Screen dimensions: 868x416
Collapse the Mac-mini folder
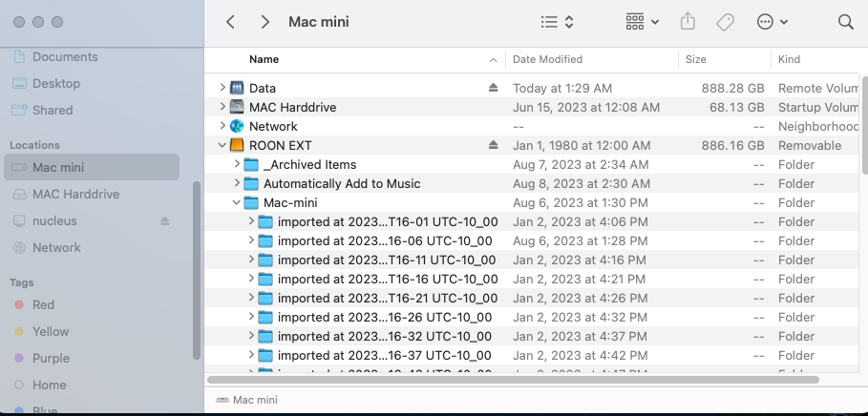coord(237,202)
